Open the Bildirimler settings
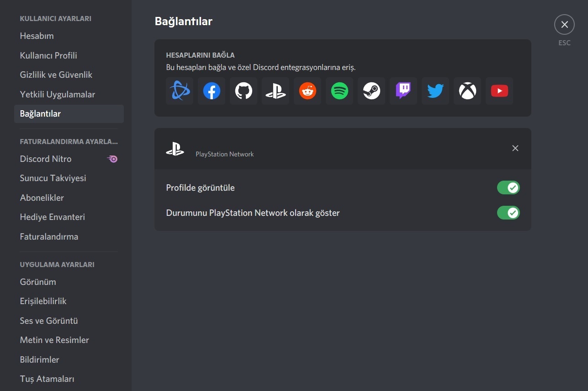The height and width of the screenshot is (391, 588). pyautogui.click(x=40, y=359)
